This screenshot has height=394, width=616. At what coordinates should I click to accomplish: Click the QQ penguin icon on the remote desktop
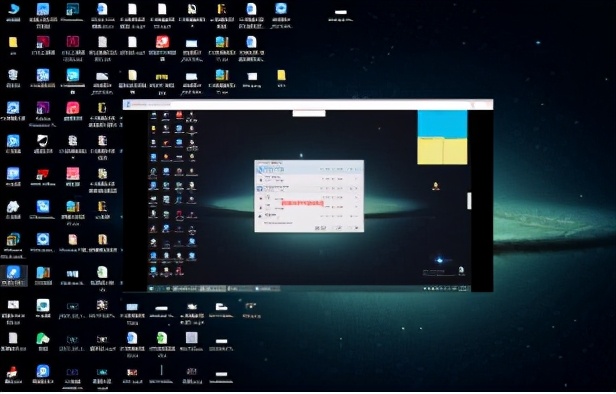436,186
